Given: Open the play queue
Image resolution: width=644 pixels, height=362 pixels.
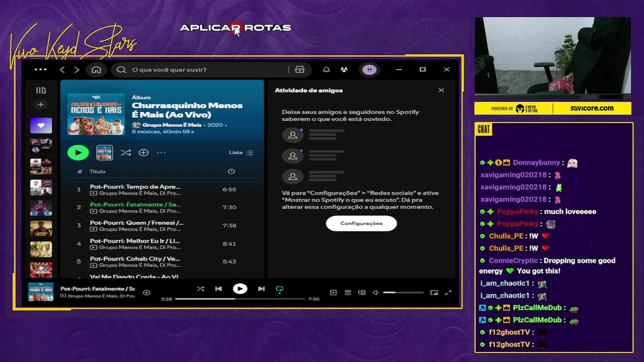Looking at the screenshot, I should point(348,293).
